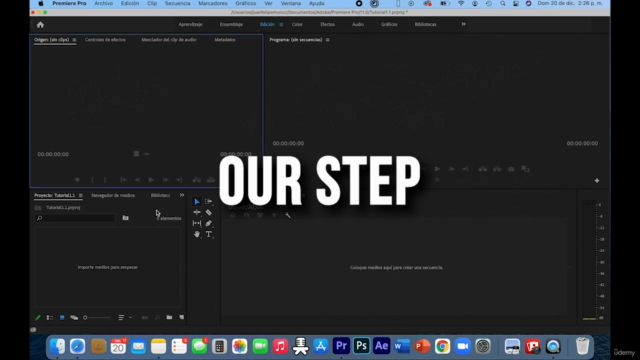Screen dimensions: 640x360
Task: Toggle the project writable pencil icon
Action: pyautogui.click(x=38, y=318)
